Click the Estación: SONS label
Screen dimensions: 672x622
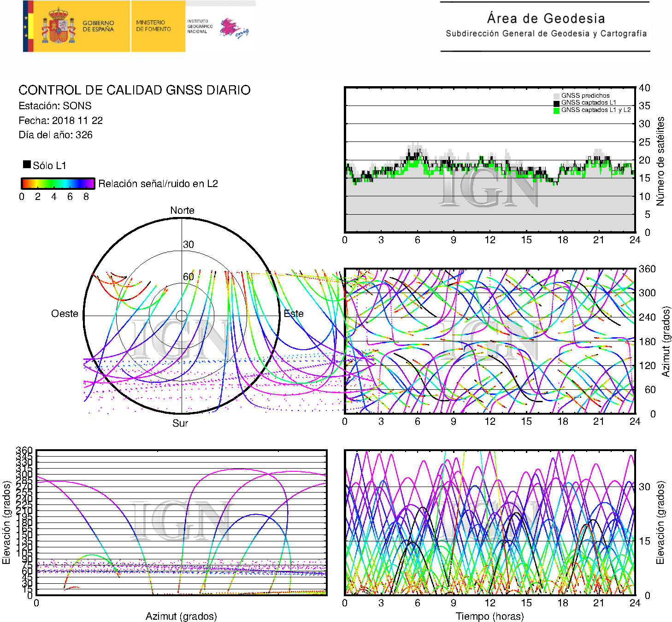tap(55, 106)
